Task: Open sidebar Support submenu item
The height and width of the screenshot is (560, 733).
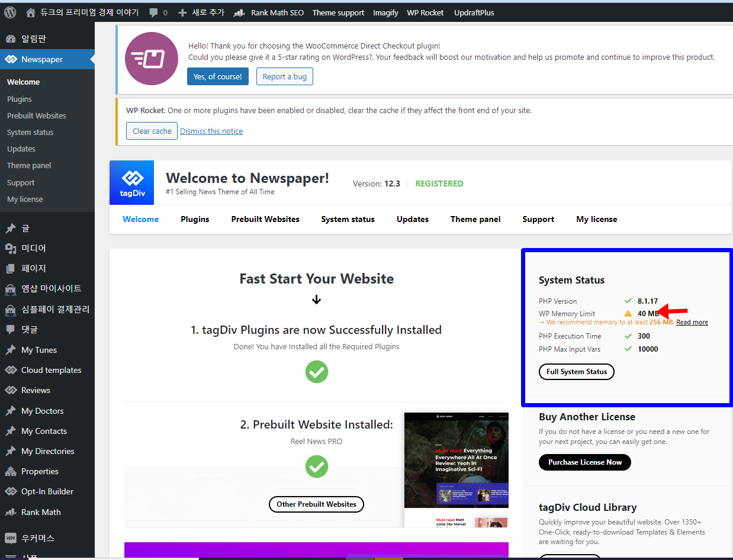Action: (x=21, y=182)
